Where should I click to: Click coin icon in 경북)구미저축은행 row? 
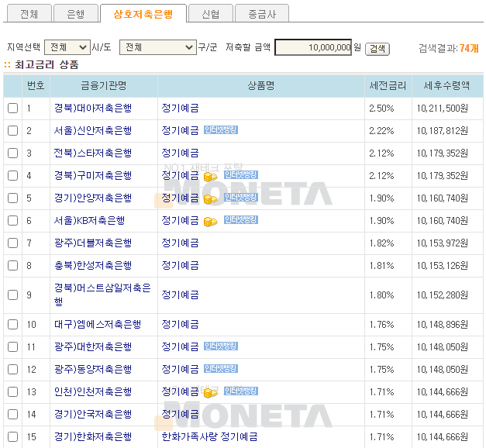pos(211,177)
